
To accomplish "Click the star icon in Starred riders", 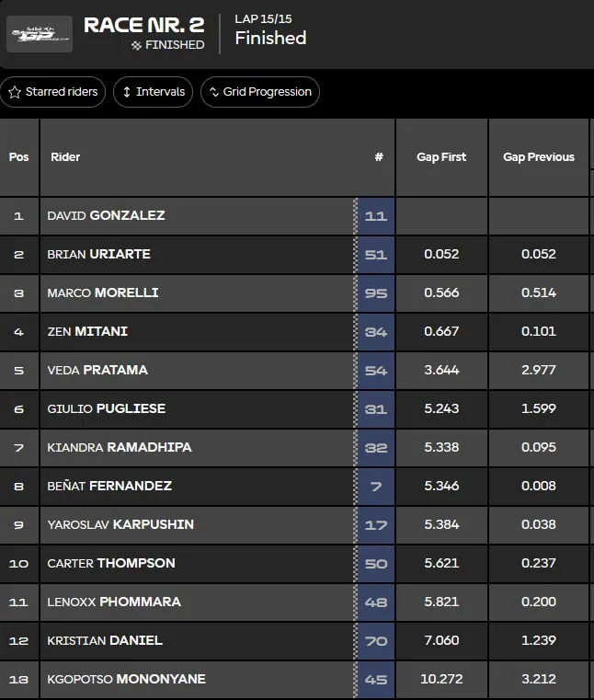I will click(x=15, y=92).
